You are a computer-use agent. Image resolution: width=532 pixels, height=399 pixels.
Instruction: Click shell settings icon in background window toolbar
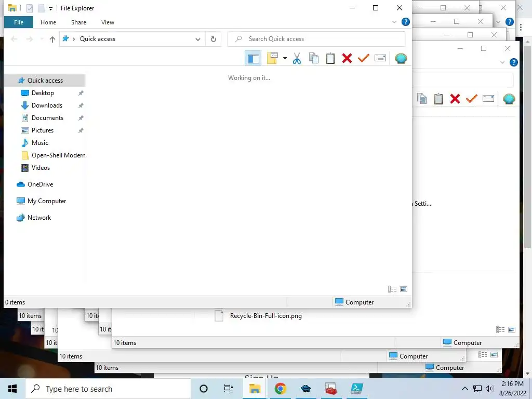pos(509,99)
